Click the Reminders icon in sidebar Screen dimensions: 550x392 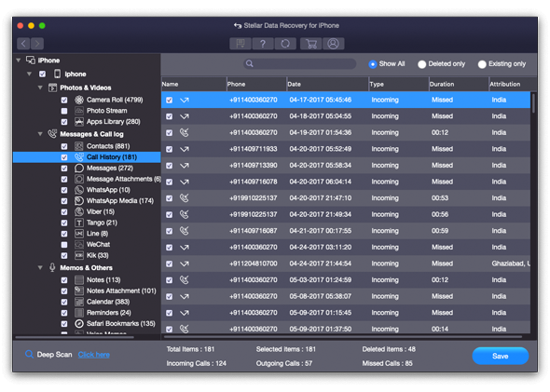coord(79,313)
